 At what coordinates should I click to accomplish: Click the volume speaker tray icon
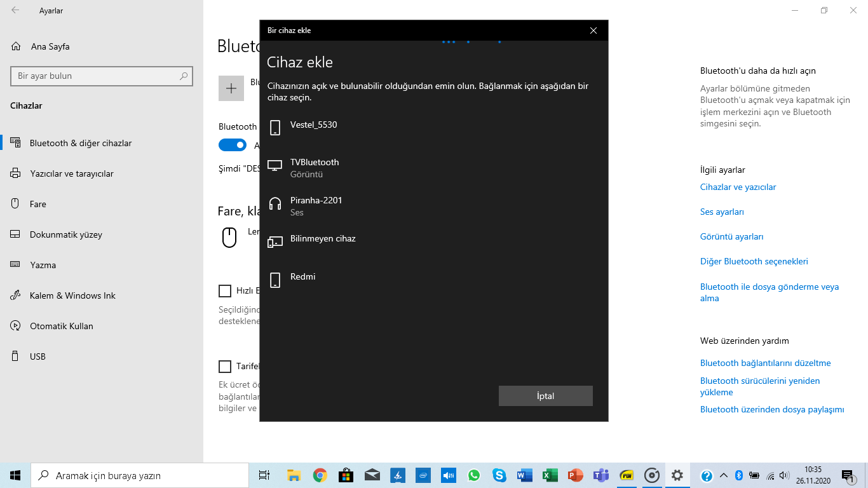[x=785, y=475]
